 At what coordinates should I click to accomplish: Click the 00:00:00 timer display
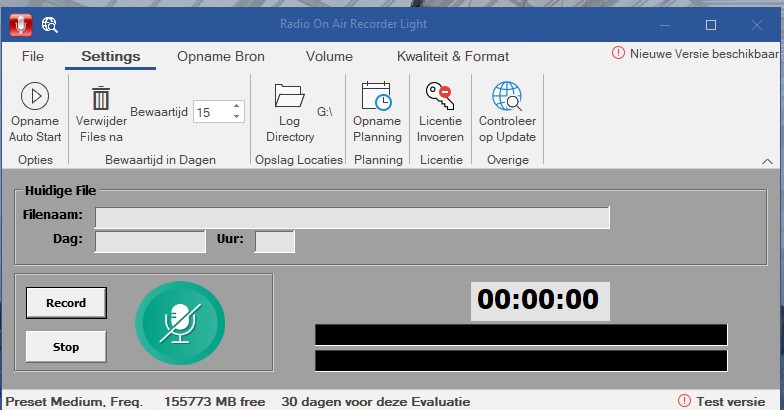540,301
